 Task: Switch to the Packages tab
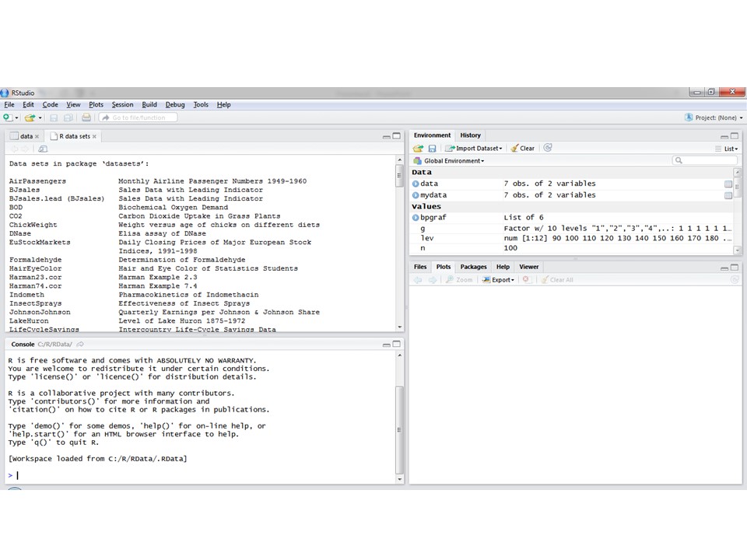[473, 267]
